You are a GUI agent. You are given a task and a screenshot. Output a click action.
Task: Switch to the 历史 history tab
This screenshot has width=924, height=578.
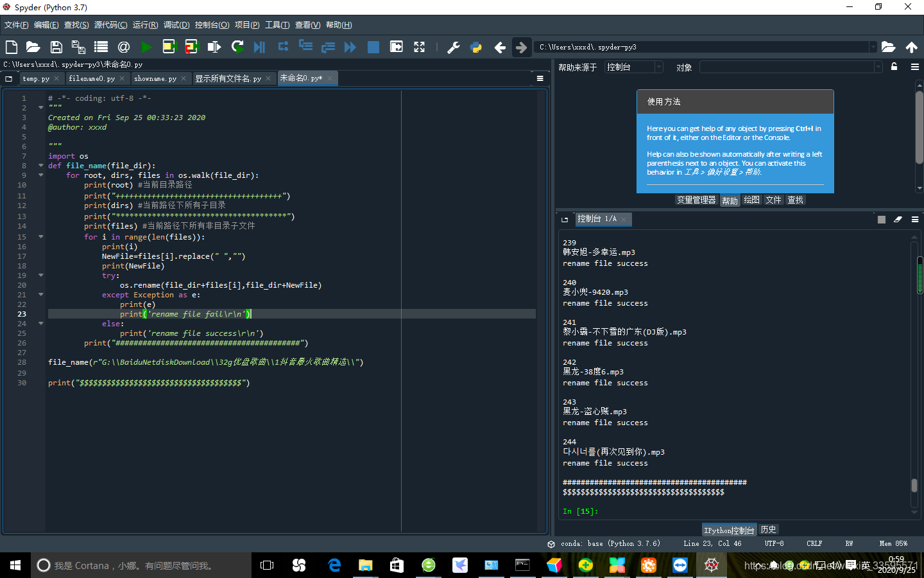click(768, 529)
